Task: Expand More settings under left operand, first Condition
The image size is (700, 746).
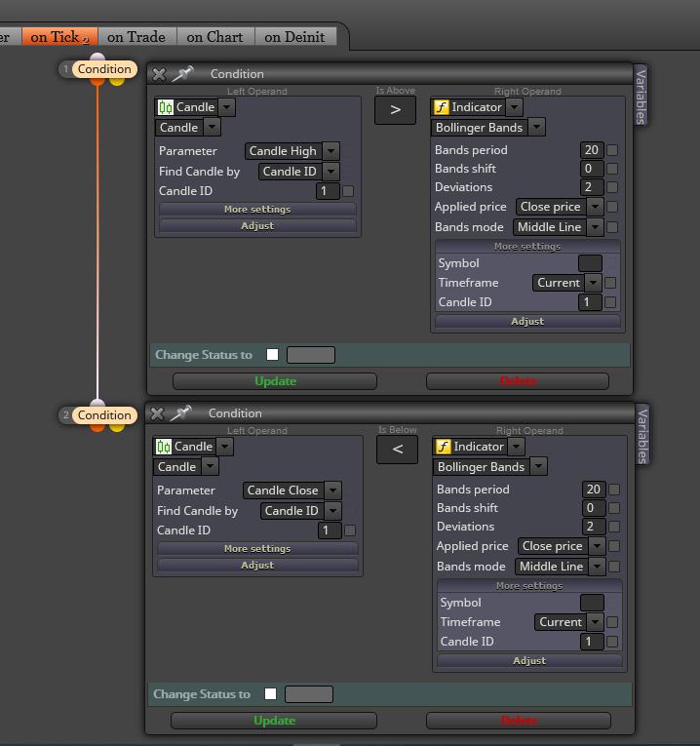Action: (257, 210)
